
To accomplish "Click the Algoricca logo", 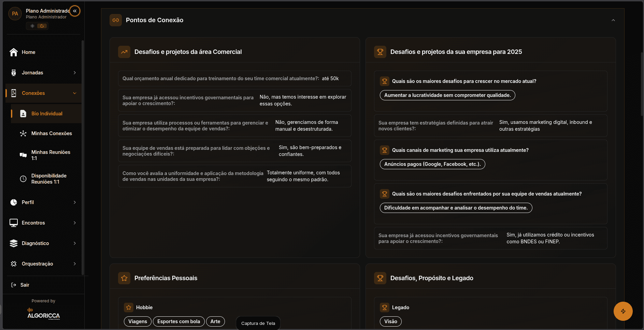I will (x=44, y=314).
